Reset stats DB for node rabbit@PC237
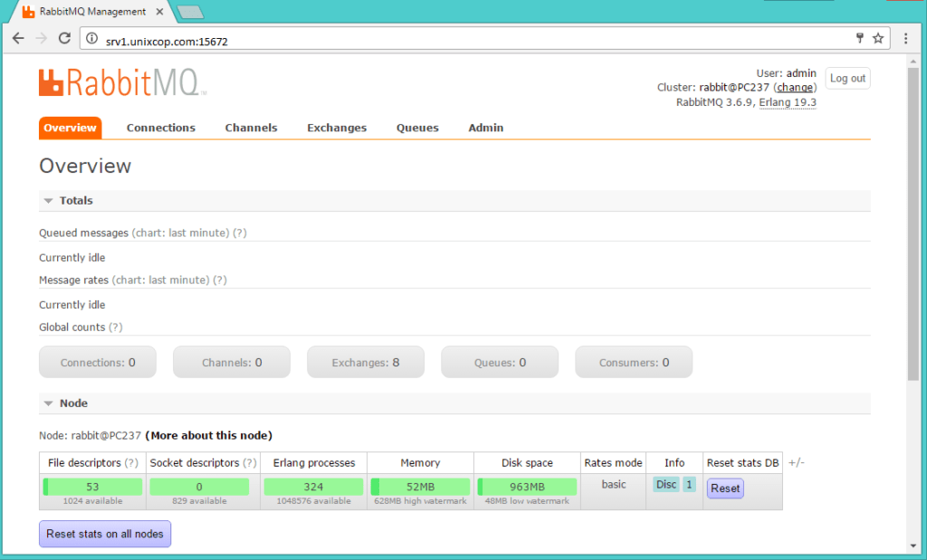This screenshot has height=560, width=927. click(x=725, y=489)
